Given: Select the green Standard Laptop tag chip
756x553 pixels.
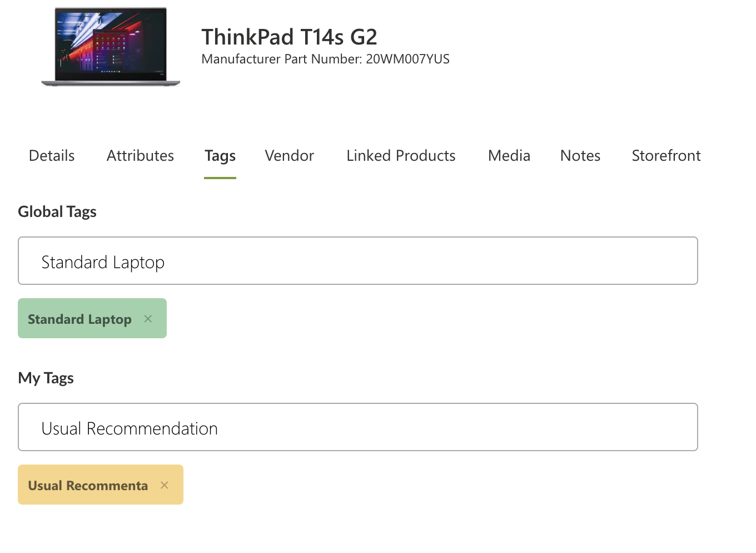Looking at the screenshot, I should click(79, 319).
